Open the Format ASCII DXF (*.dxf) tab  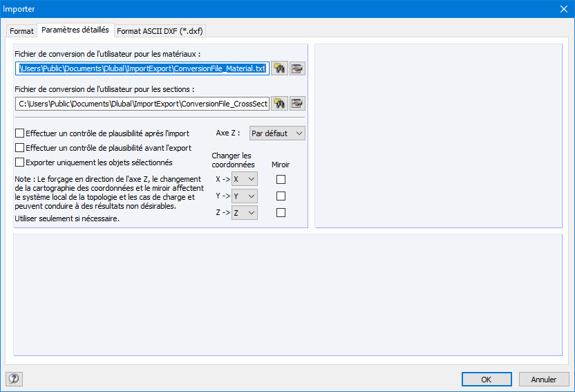[160, 31]
